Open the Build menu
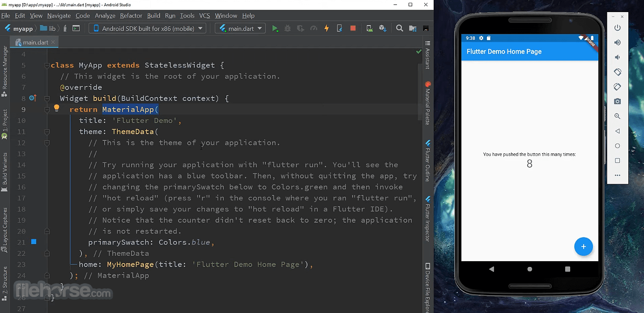This screenshot has height=313, width=644. point(154,16)
